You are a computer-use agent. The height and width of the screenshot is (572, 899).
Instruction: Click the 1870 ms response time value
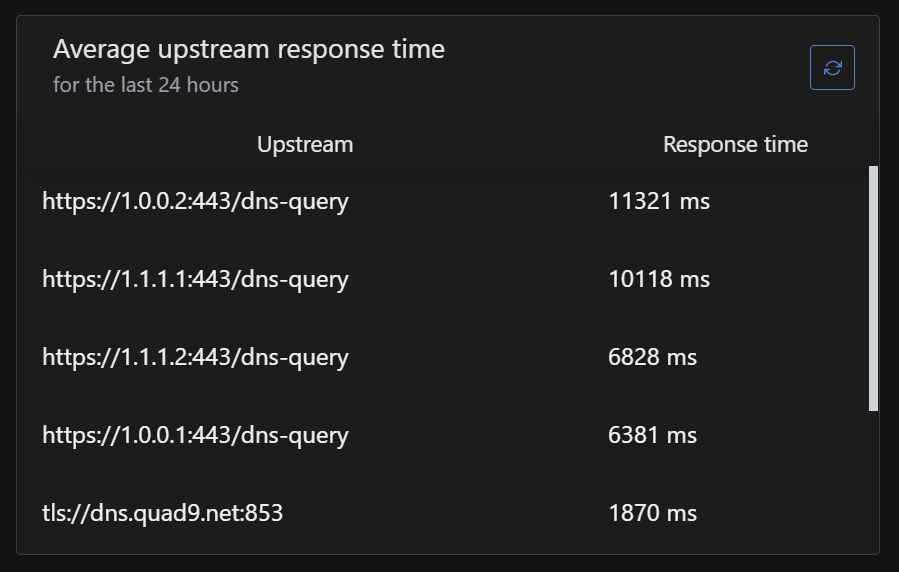tap(652, 513)
